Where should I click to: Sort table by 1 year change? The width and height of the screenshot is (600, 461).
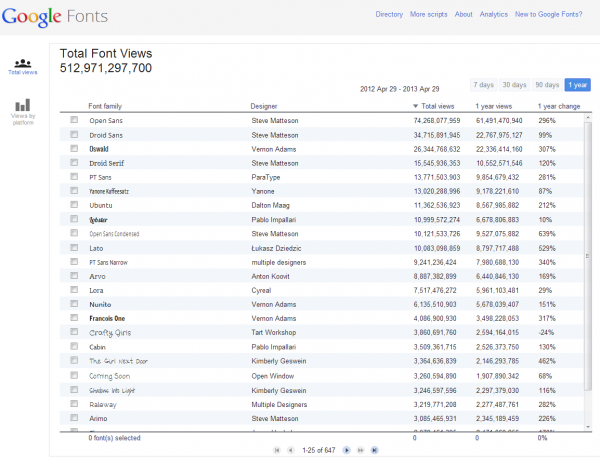(559, 105)
